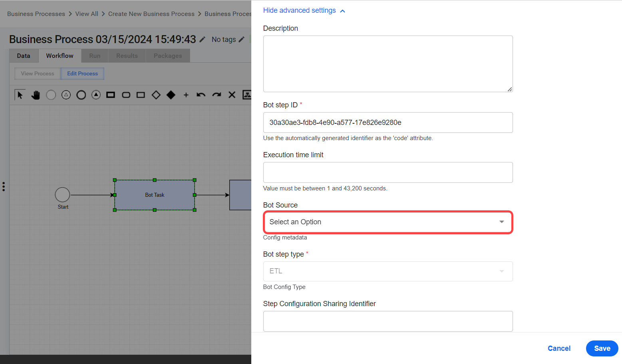
Task: Click the X delete icon in the toolbar
Action: point(232,95)
